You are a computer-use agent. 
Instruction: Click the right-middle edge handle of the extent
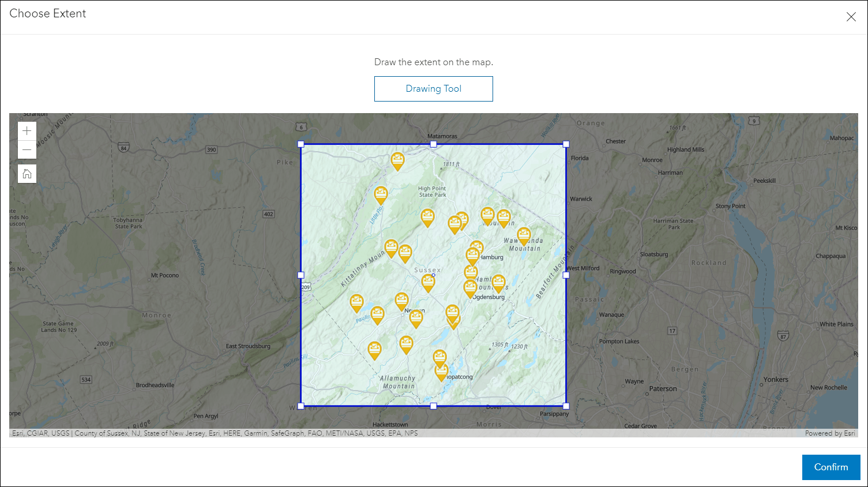pos(566,275)
